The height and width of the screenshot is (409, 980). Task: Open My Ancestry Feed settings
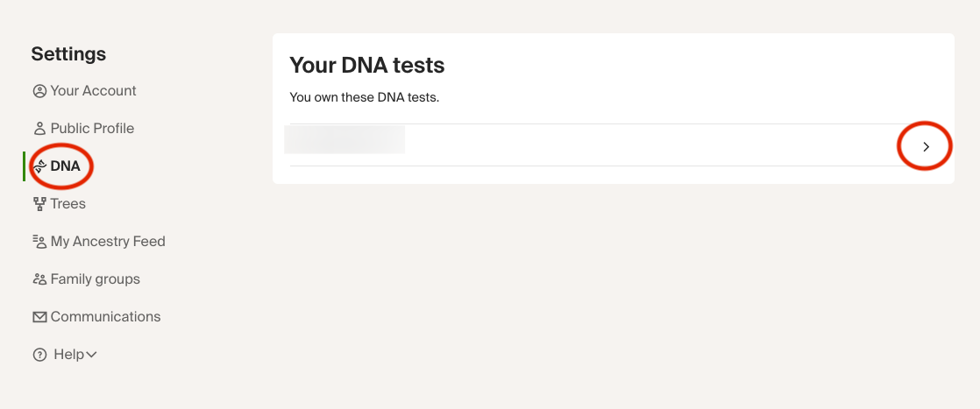coord(108,242)
